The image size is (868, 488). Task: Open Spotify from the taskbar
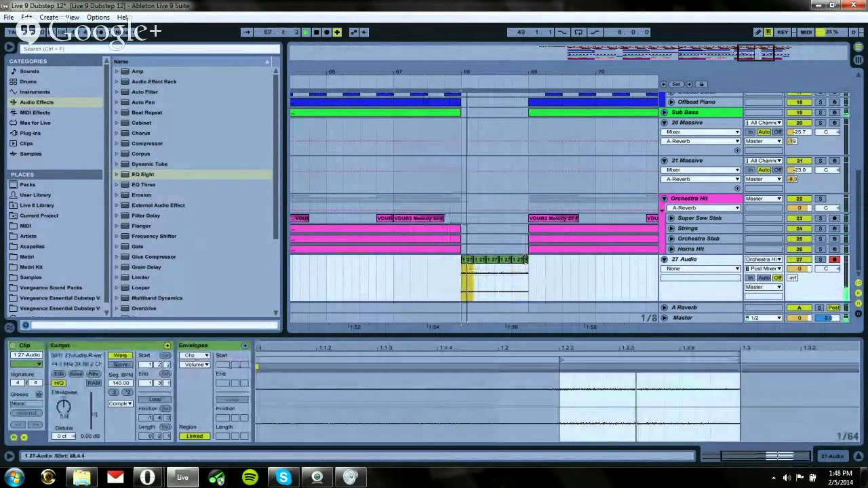(250, 477)
